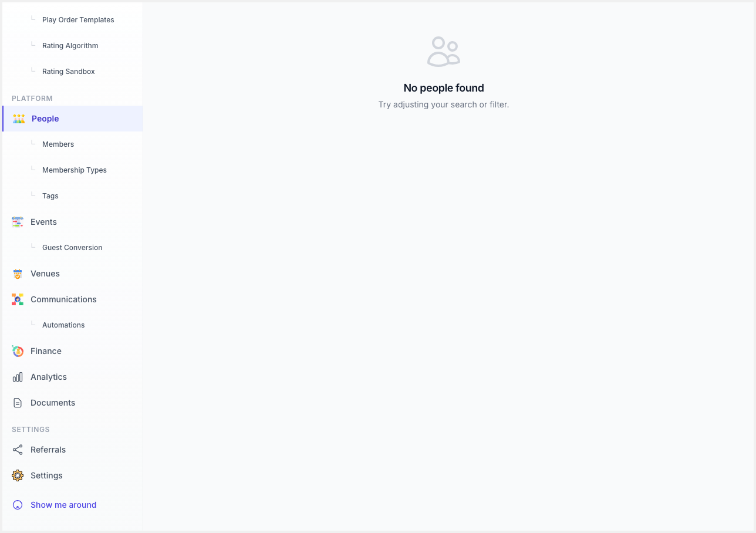Click the Venues icon
Screen dimensions: 756x533
[x=18, y=274]
